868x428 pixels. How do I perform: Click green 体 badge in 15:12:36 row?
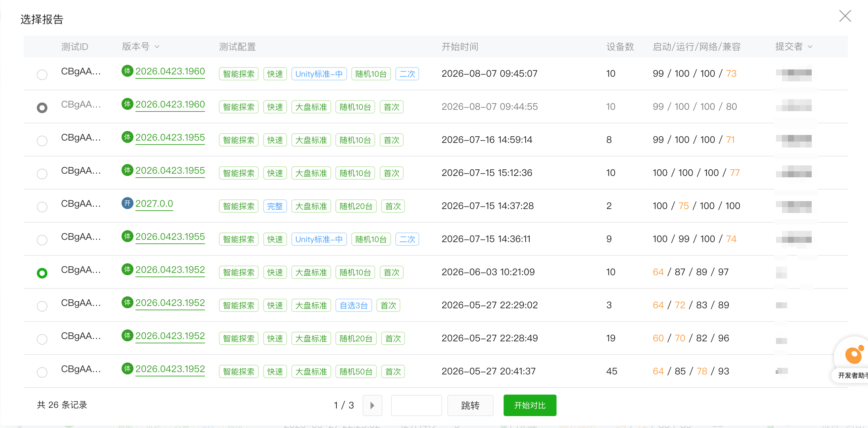point(127,170)
